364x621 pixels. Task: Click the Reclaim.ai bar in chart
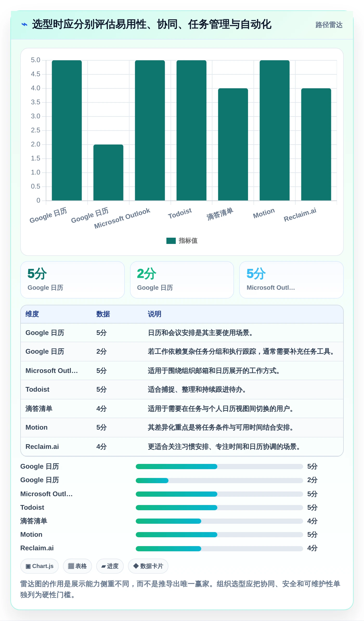316,144
